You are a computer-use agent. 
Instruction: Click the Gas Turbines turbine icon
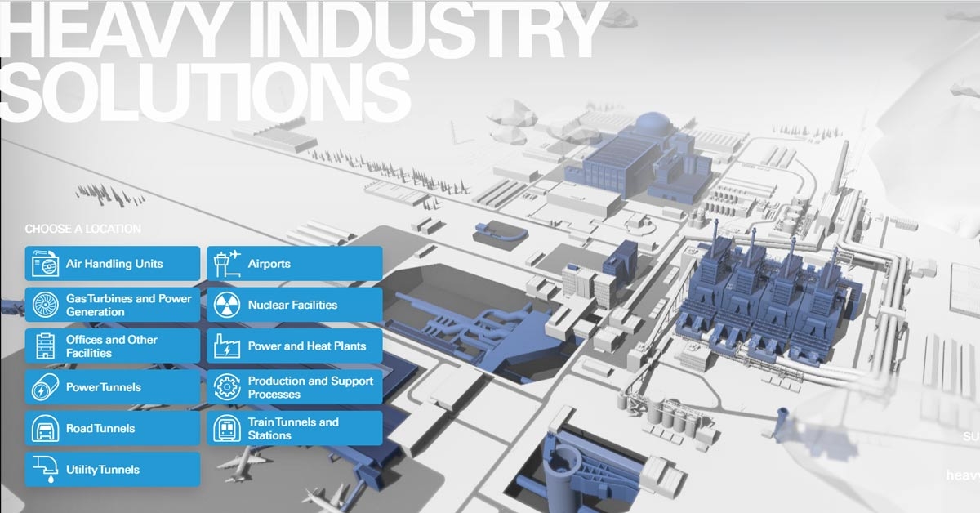44,305
